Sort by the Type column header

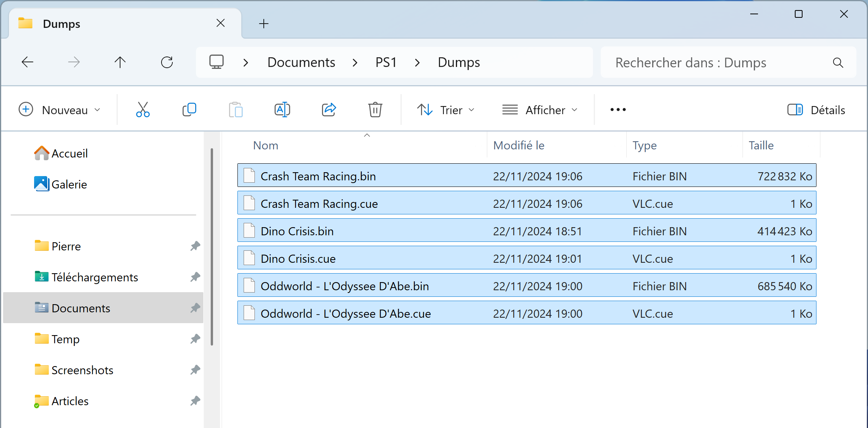(684, 146)
